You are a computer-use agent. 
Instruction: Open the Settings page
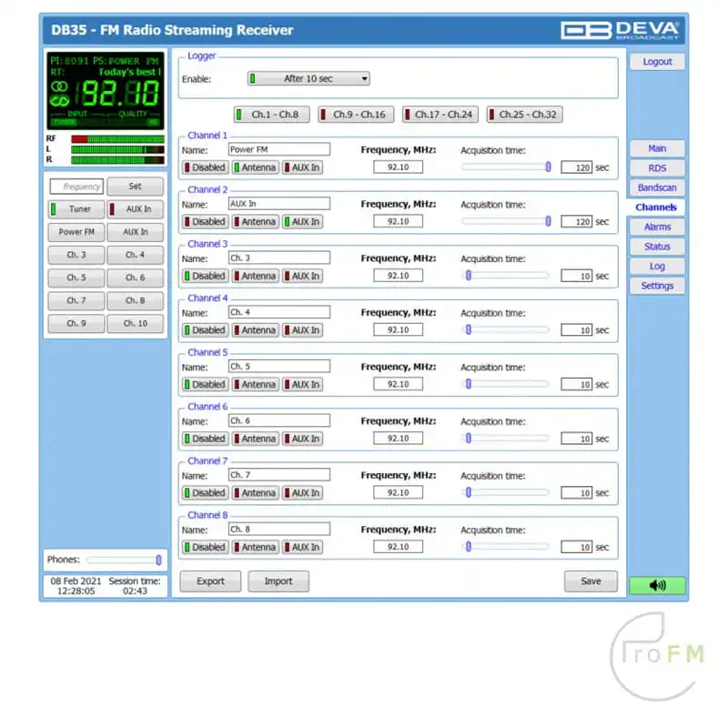[x=657, y=286]
